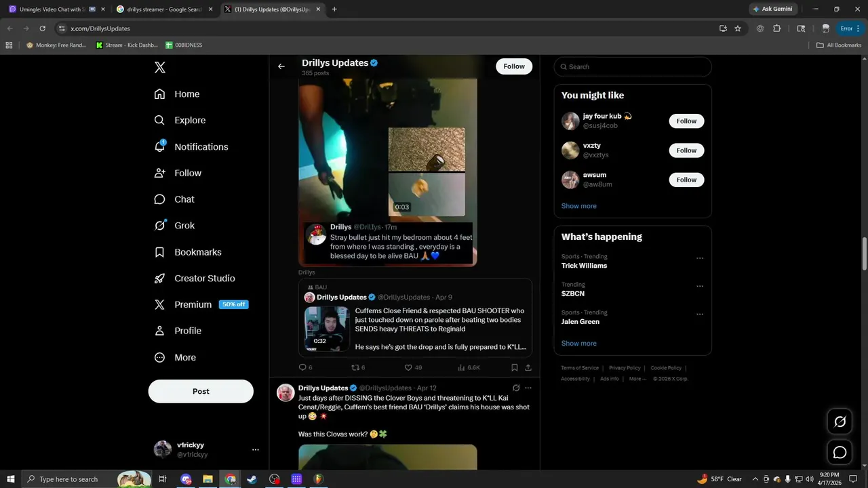Open options dots for $ZBCN trend
868x488 pixels.
(700, 286)
